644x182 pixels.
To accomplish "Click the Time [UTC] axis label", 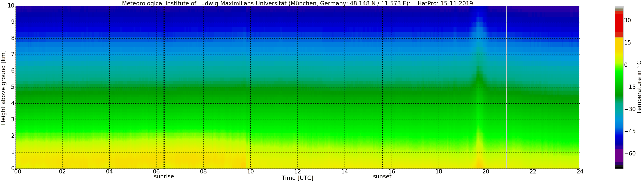I will (x=297, y=178).
